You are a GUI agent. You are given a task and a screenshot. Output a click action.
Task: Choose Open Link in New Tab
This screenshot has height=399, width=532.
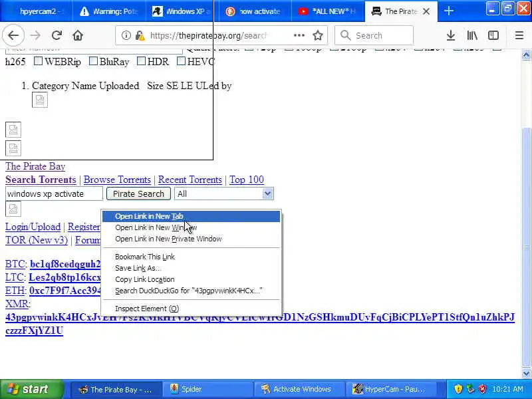pyautogui.click(x=191, y=216)
